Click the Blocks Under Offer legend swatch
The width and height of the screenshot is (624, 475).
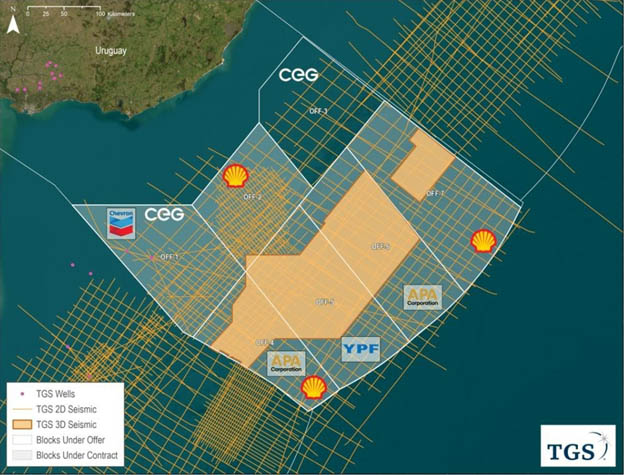22,440
